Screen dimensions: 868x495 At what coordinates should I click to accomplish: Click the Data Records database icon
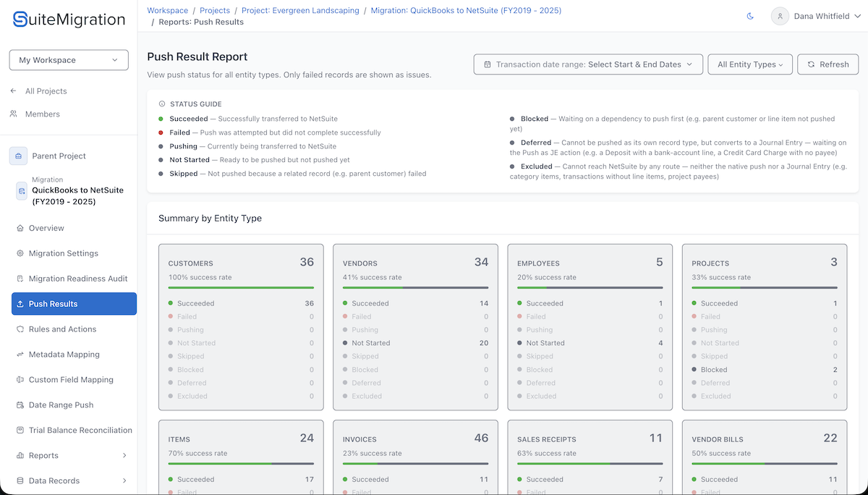(20, 481)
